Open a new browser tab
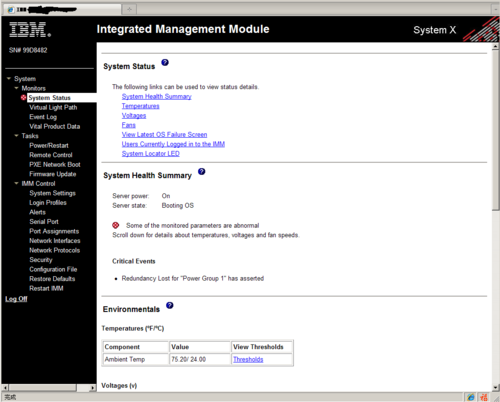 [x=129, y=10]
